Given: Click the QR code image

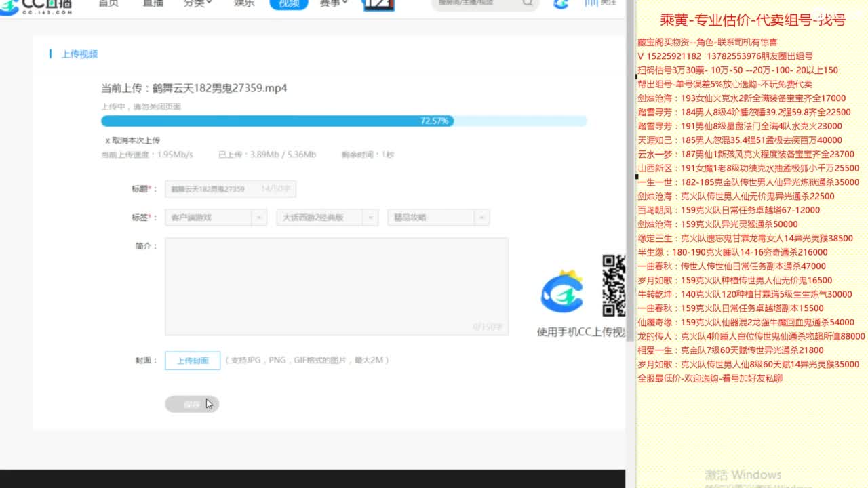Looking at the screenshot, I should click(614, 285).
